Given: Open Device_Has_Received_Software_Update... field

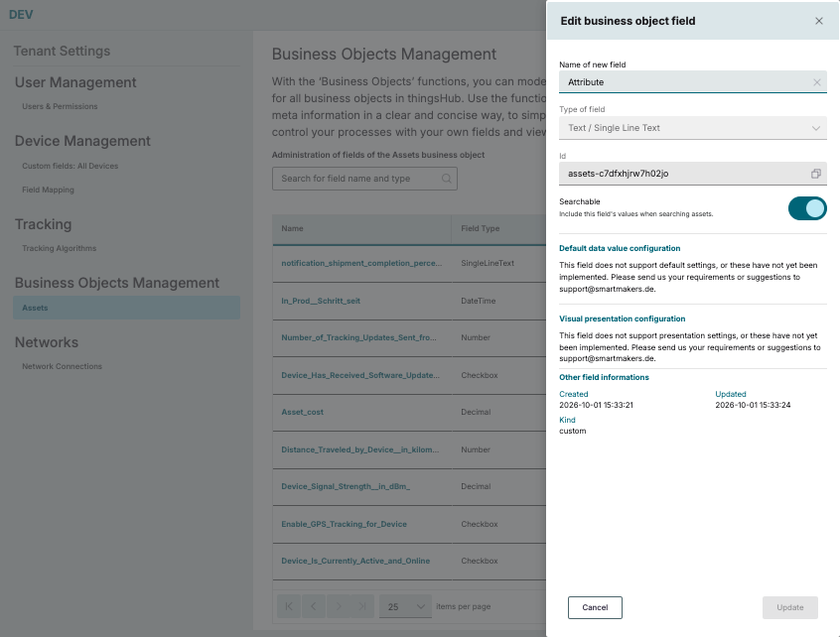Looking at the screenshot, I should click(360, 375).
